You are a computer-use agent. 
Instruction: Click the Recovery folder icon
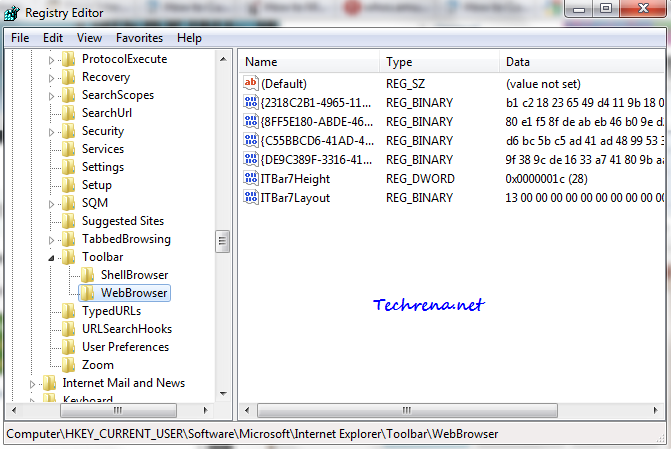click(68, 77)
